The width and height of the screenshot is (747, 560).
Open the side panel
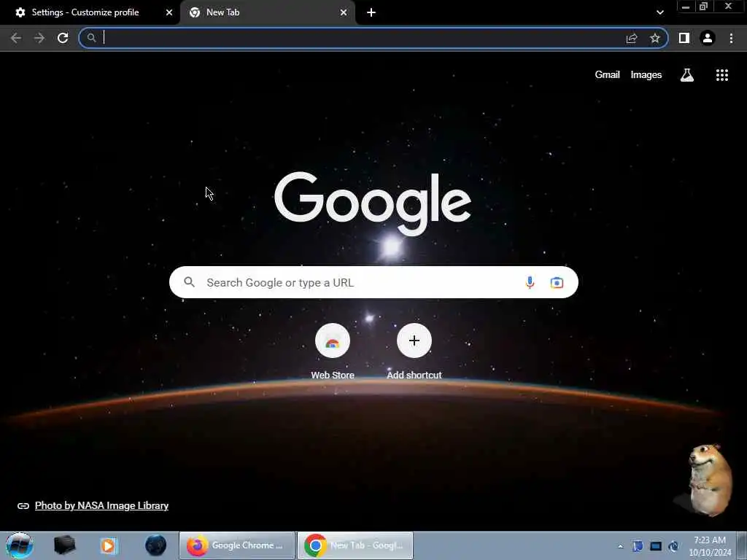[x=684, y=38]
